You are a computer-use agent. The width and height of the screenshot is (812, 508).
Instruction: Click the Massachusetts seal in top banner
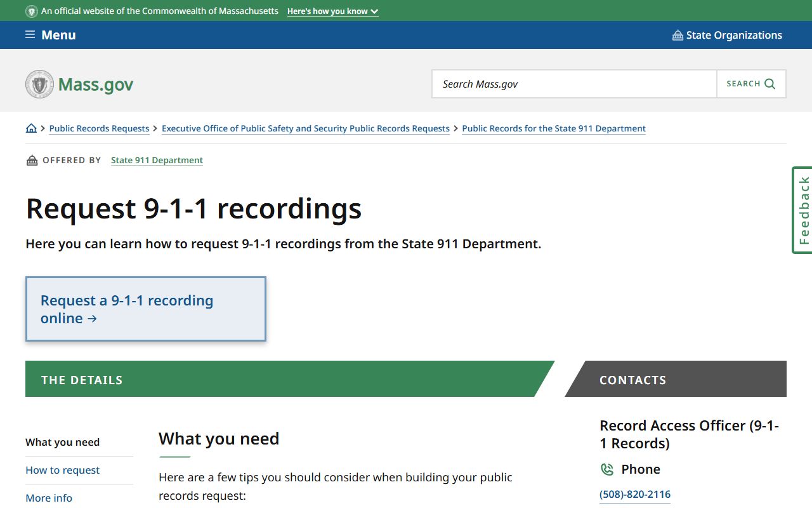(x=32, y=11)
